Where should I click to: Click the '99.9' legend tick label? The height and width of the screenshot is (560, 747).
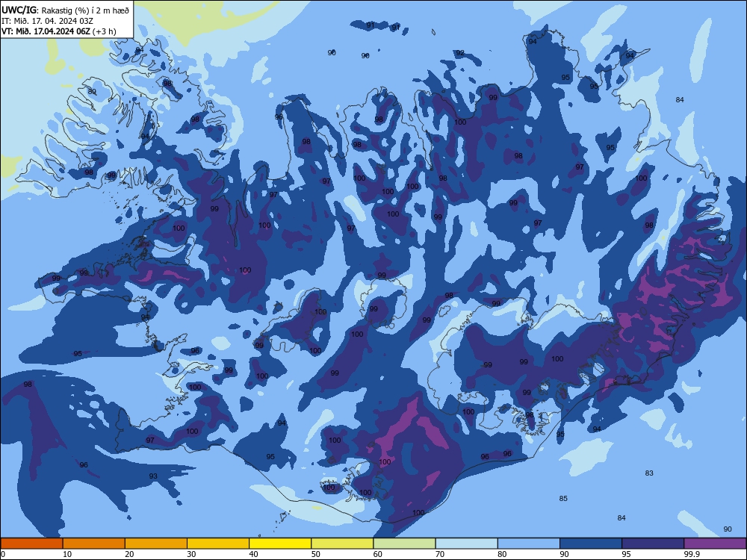click(x=692, y=554)
